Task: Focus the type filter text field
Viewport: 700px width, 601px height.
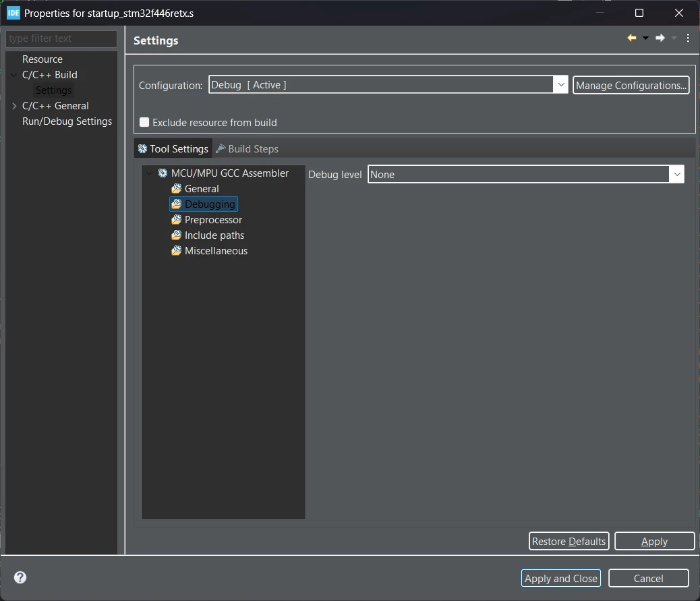Action: coord(61,38)
